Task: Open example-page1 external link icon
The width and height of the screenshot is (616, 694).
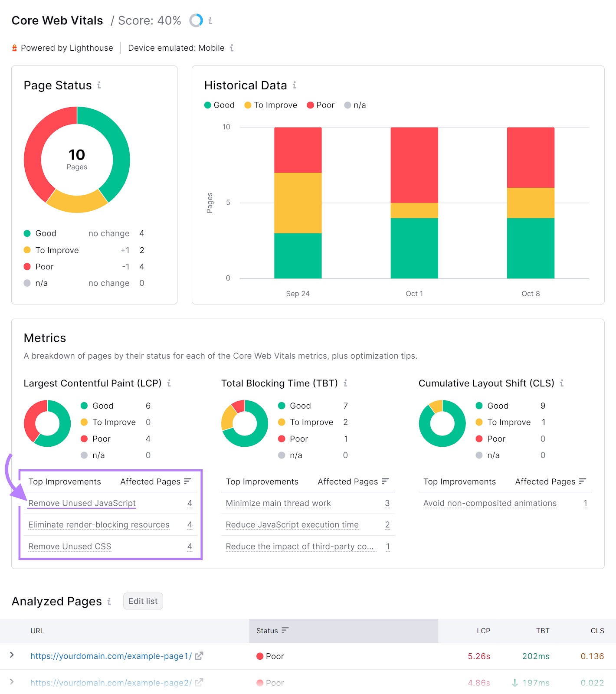Action: [199, 656]
